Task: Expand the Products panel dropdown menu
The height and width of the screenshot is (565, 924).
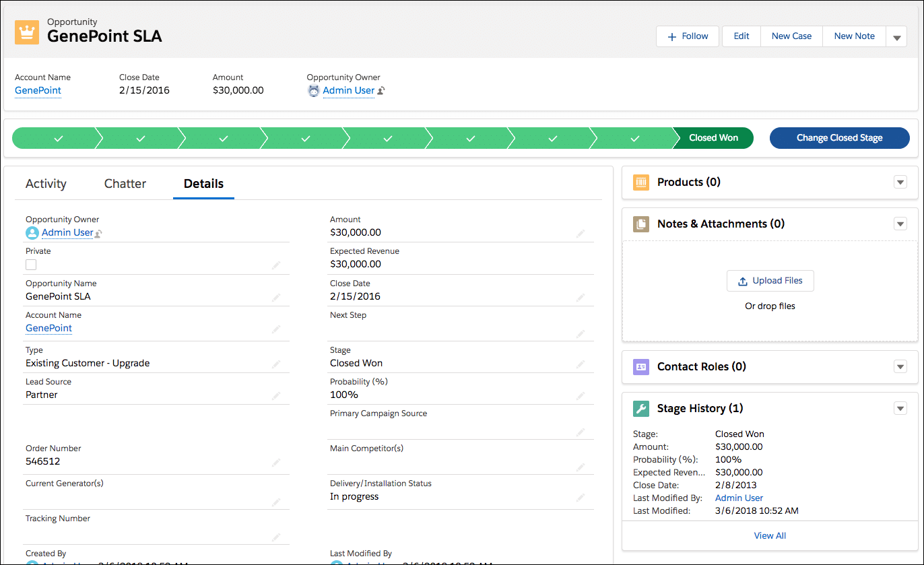Action: pos(900,182)
